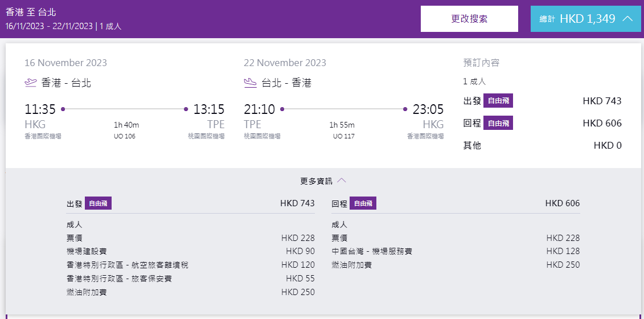
Task: Click outbound flight number UO 106
Action: point(125,136)
